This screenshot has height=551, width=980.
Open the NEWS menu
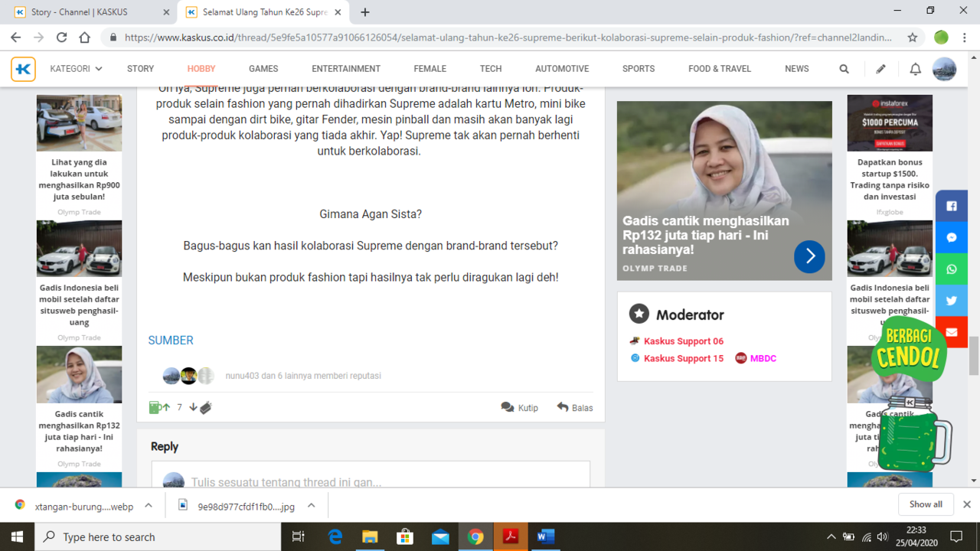click(x=797, y=69)
